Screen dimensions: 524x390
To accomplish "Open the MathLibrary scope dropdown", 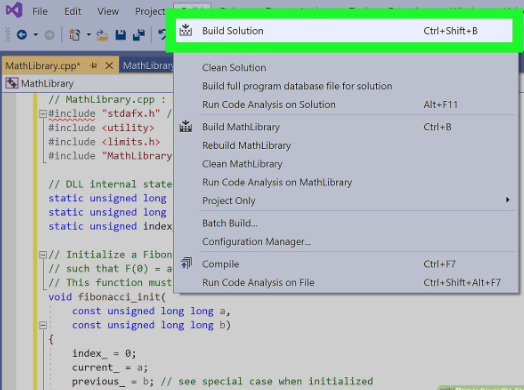I will [x=89, y=84].
